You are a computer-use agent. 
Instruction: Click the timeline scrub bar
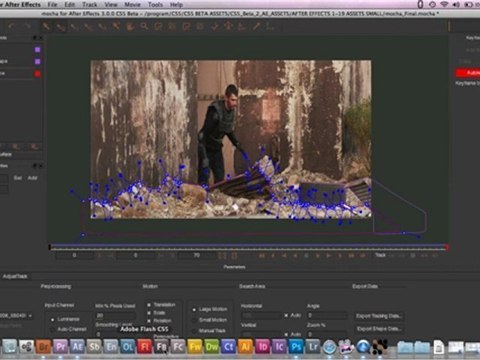[249, 247]
